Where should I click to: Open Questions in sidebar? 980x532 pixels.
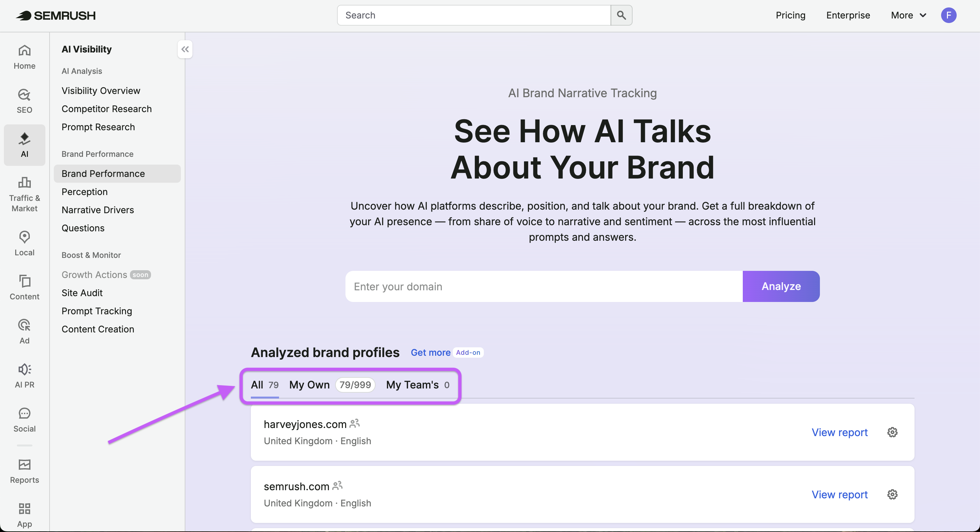pos(83,228)
